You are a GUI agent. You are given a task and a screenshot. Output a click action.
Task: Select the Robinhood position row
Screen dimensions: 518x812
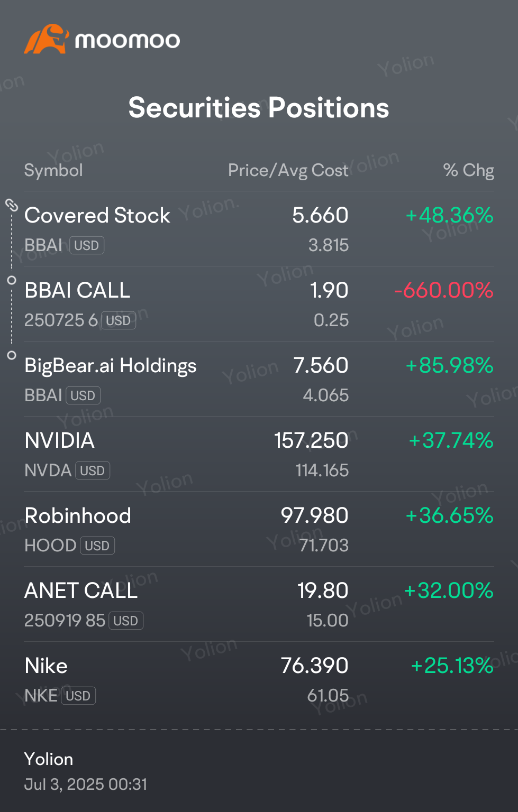(x=259, y=529)
